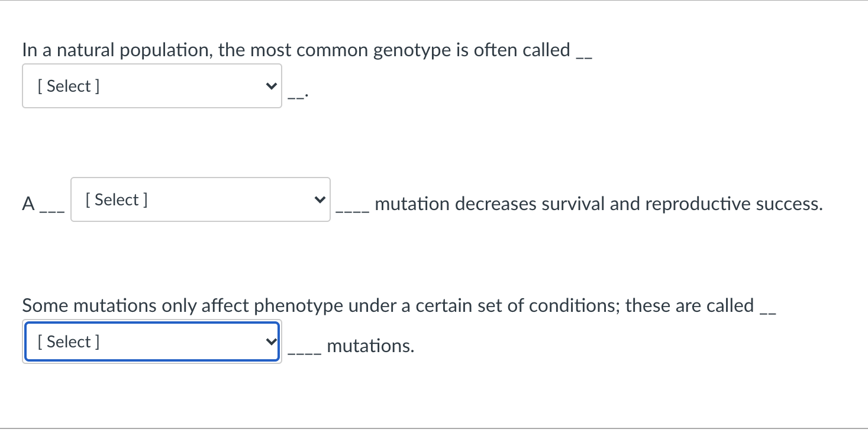This screenshot has width=868, height=432.
Task: Click the letter 'A' starting the second question
Action: pos(28,204)
